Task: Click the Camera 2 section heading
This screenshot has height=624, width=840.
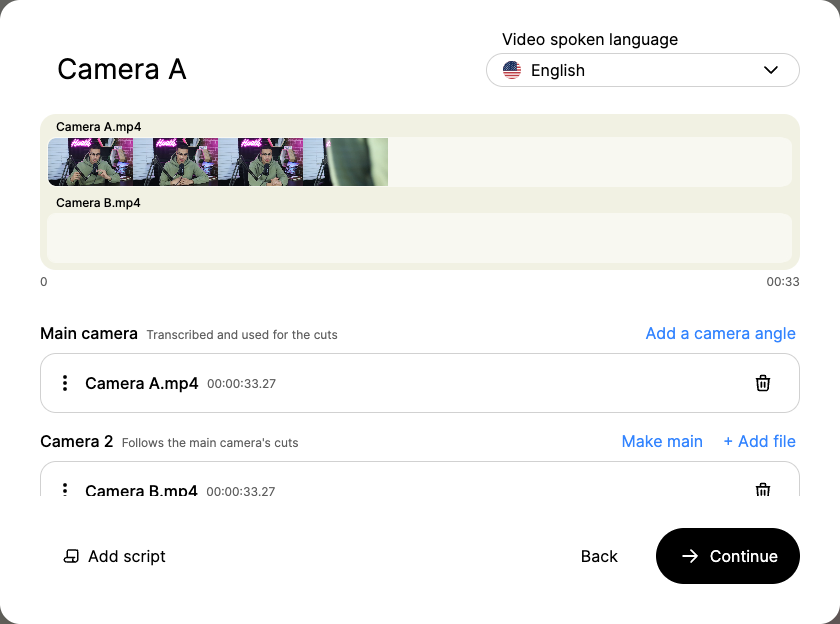Action: tap(77, 441)
